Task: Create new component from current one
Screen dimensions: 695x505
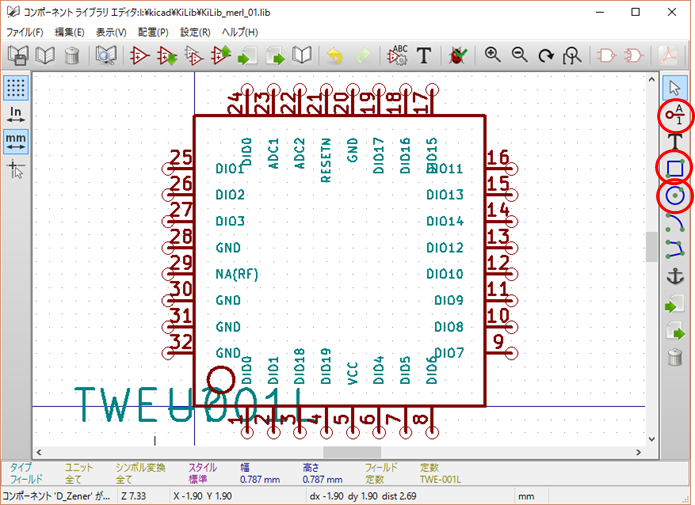Action: 194,56
